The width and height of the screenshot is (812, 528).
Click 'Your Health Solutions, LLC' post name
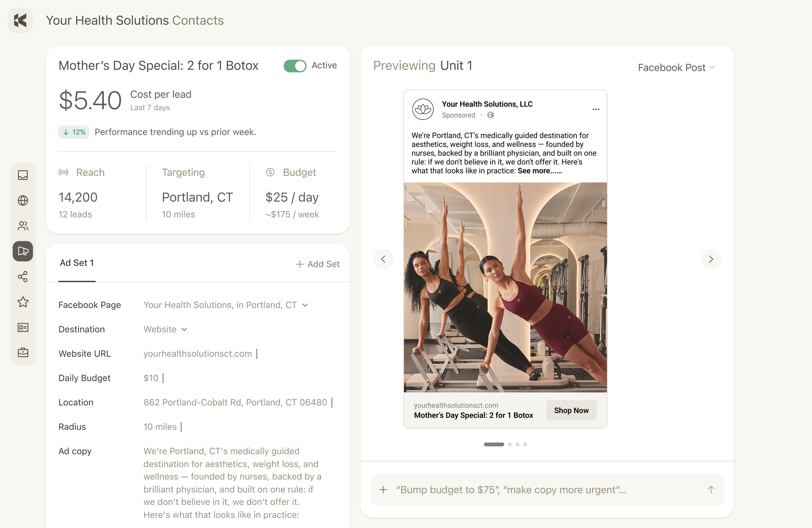tap(487, 104)
